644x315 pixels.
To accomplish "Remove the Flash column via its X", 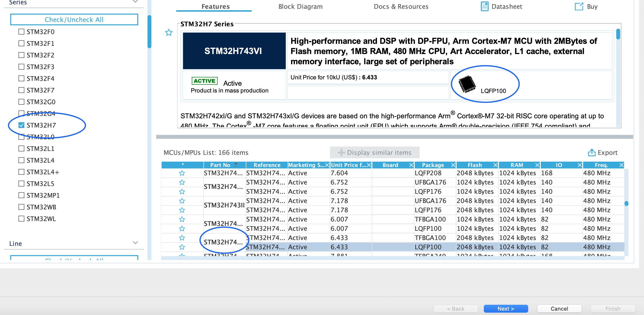I will pos(495,165).
